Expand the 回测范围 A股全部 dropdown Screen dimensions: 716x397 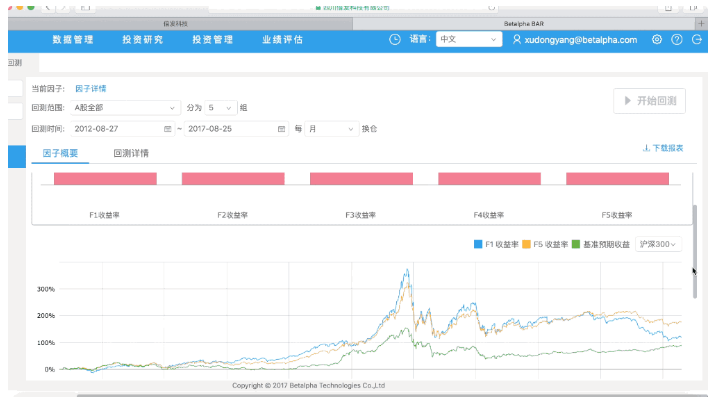[125, 108]
